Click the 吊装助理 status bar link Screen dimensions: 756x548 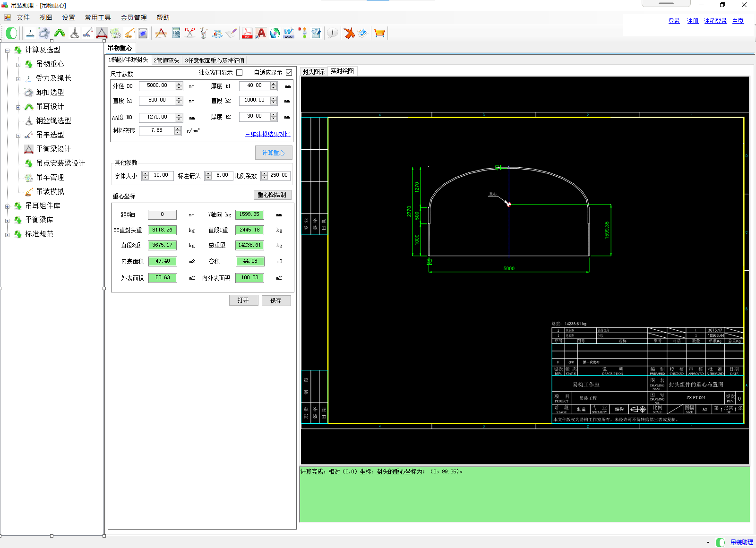pos(742,542)
